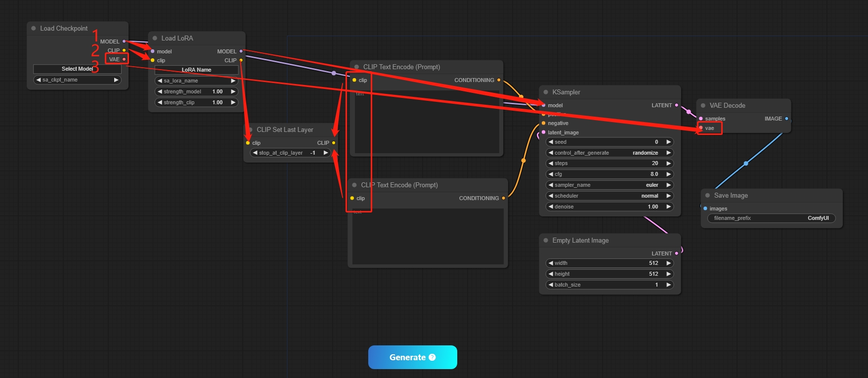Screen dimensions: 868x378
Task: Click the help icon on Generate button
Action: pyautogui.click(x=432, y=357)
